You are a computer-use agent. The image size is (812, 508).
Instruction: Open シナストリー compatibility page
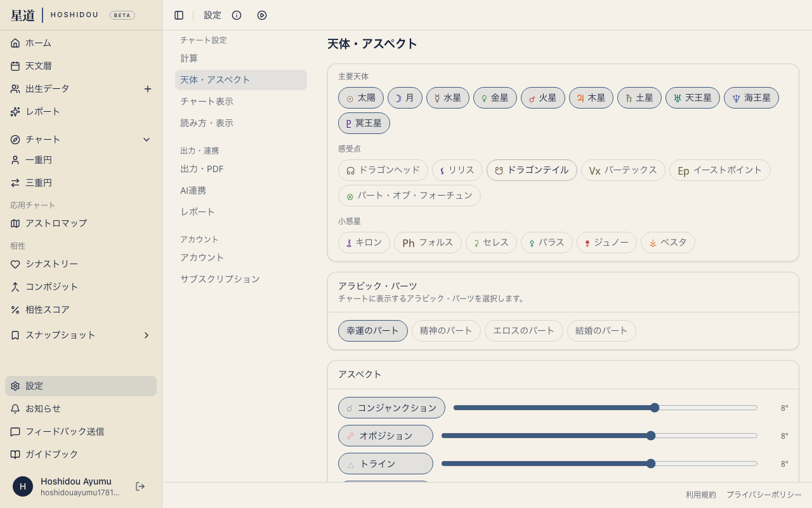(x=81, y=264)
